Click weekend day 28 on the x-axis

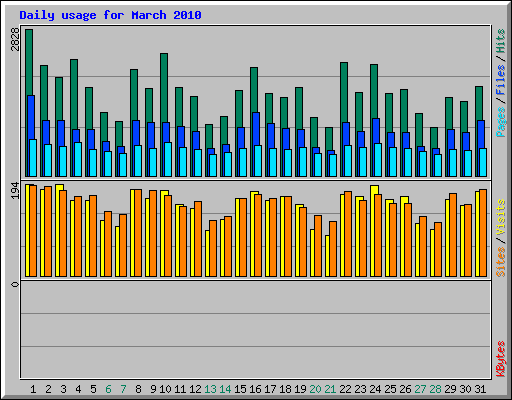click(x=435, y=389)
